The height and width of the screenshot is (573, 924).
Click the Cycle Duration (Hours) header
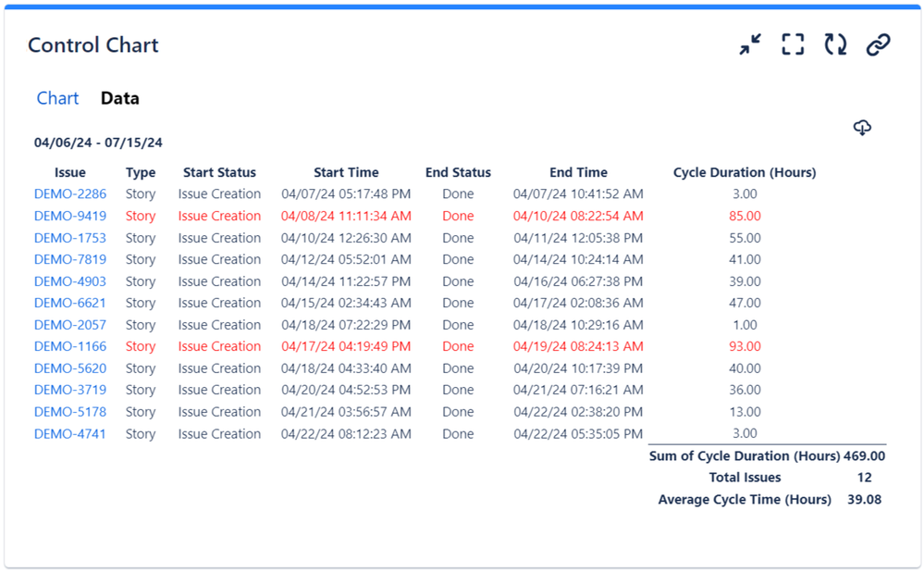[x=745, y=172]
